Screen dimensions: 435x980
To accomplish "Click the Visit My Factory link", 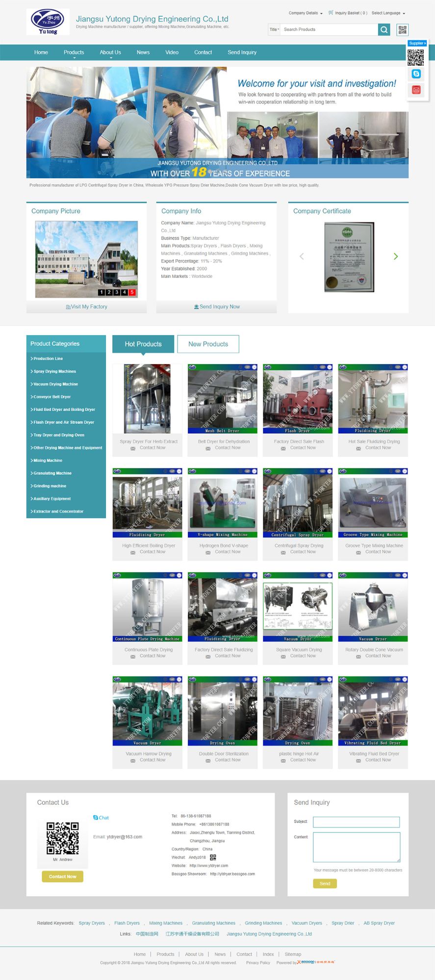I will coord(86,307).
